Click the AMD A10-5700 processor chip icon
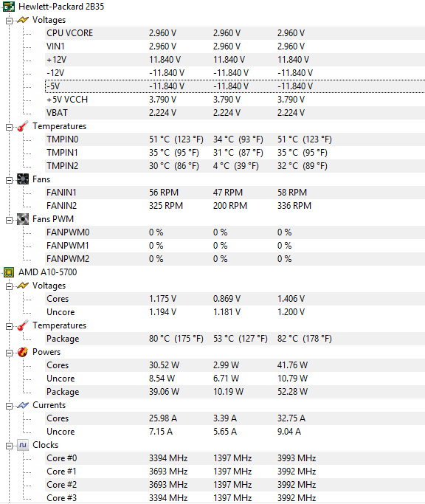Viewport: 425px width, 504px height. (9, 272)
